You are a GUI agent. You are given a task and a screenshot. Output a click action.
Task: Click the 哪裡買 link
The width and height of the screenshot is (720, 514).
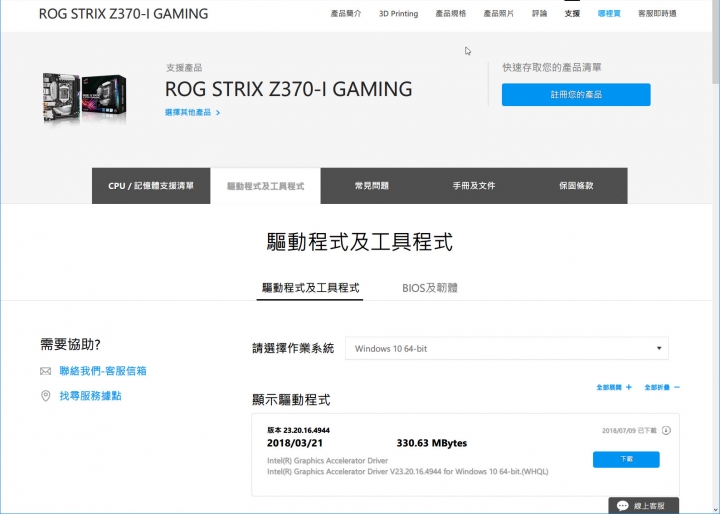point(609,14)
